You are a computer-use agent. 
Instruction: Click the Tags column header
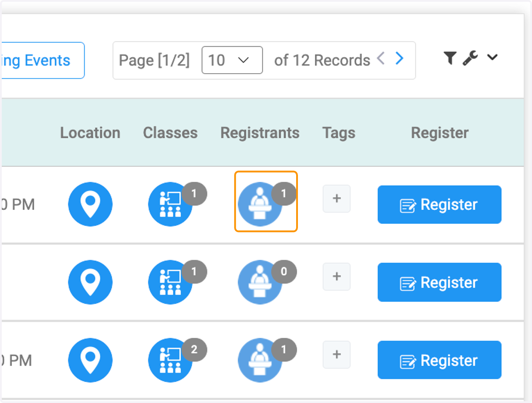coord(339,133)
